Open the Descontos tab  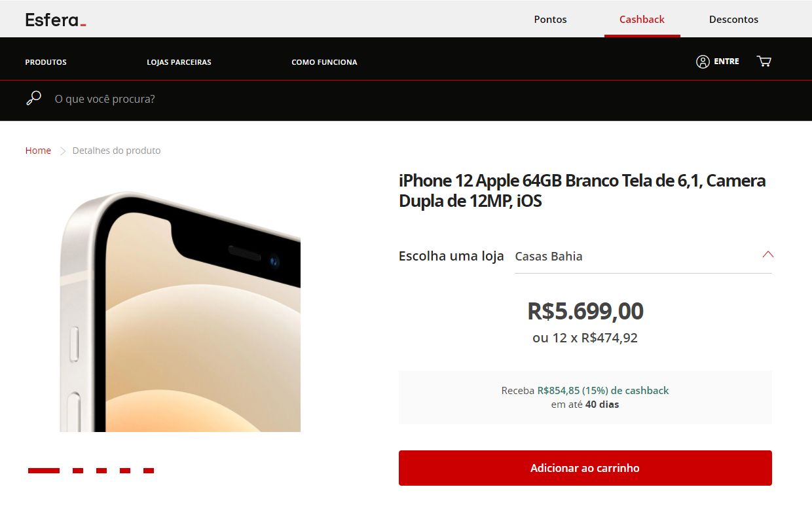pyautogui.click(x=733, y=19)
